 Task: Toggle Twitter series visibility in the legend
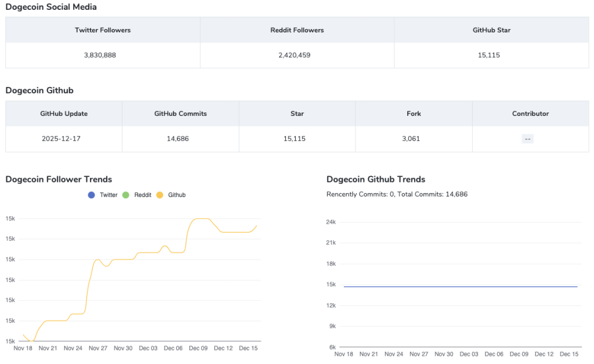coord(103,195)
